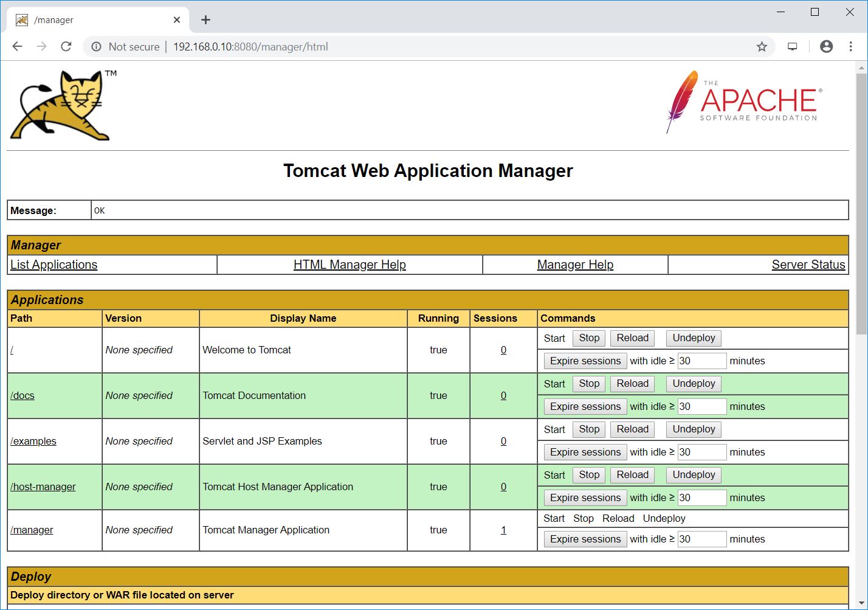Click the Apache Software Foundation logo
Viewport: 868px width, 610px height.
point(745,102)
